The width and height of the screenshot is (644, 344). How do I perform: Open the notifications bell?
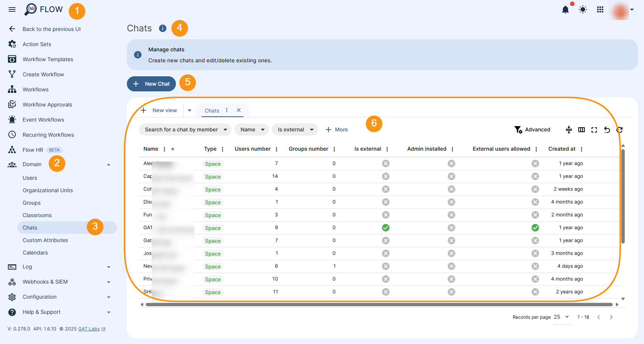565,10
